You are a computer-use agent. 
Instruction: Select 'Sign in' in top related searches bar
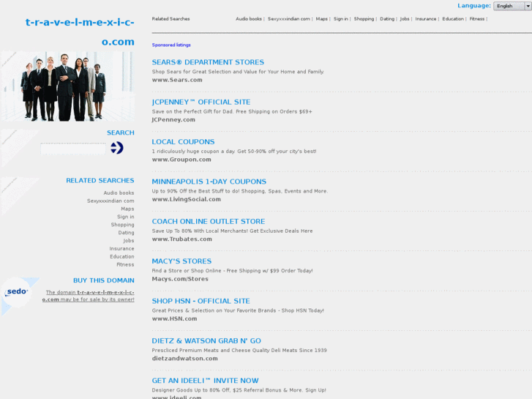coord(341,19)
